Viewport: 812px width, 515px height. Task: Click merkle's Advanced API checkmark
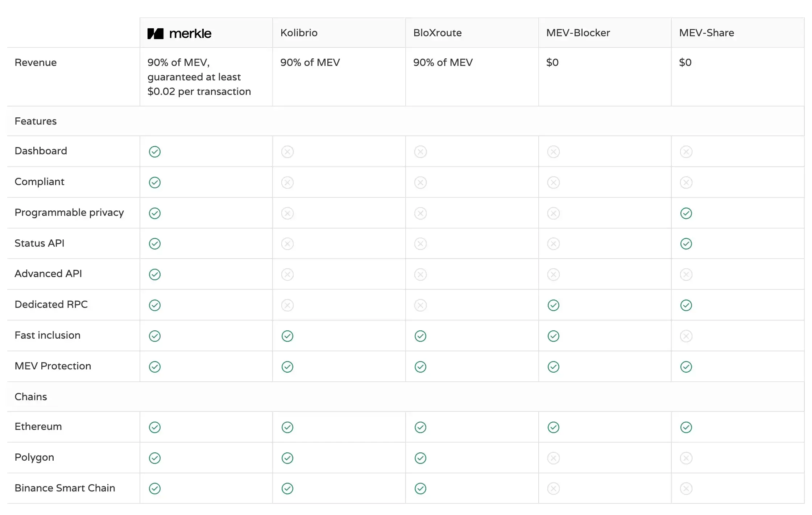(155, 275)
